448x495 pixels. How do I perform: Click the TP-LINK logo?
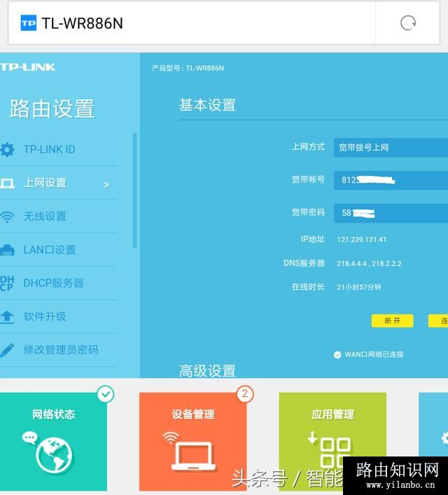(x=28, y=67)
